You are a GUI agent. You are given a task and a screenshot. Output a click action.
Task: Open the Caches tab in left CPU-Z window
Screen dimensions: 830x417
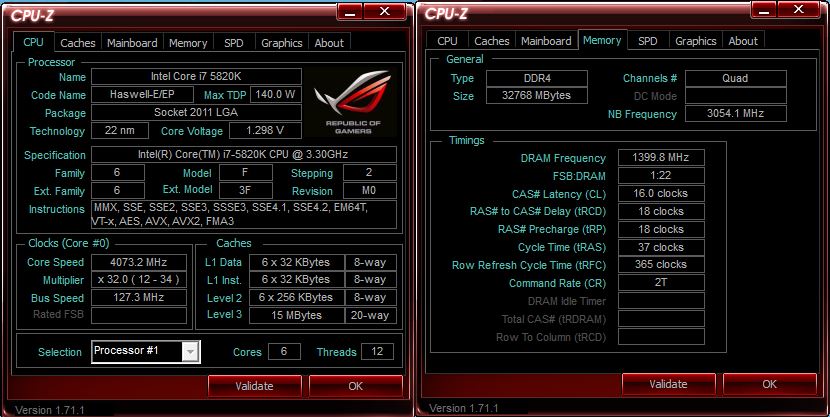77,43
